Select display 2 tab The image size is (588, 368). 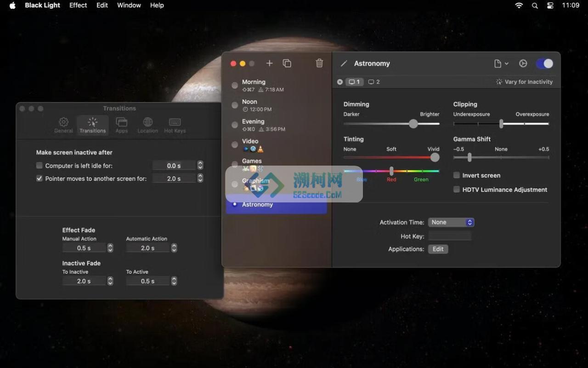click(x=374, y=82)
